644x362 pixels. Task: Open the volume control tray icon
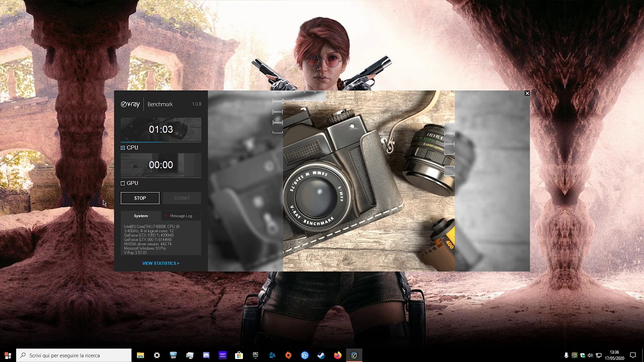[x=590, y=355]
